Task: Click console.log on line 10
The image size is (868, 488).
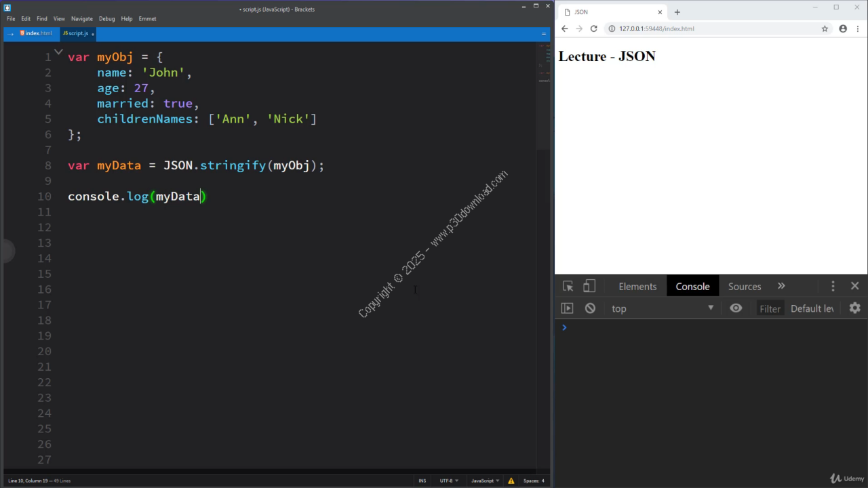Action: (x=108, y=197)
